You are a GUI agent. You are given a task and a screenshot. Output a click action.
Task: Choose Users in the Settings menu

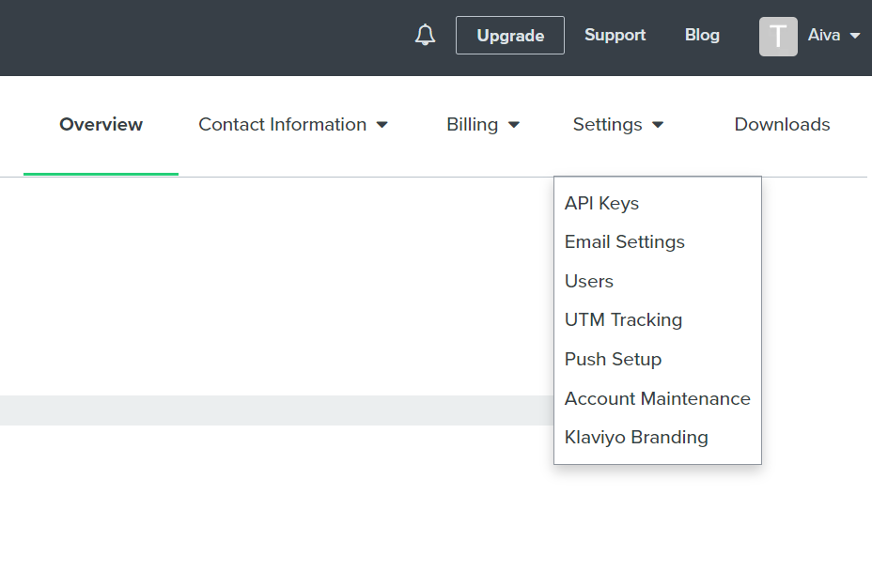pyautogui.click(x=588, y=281)
